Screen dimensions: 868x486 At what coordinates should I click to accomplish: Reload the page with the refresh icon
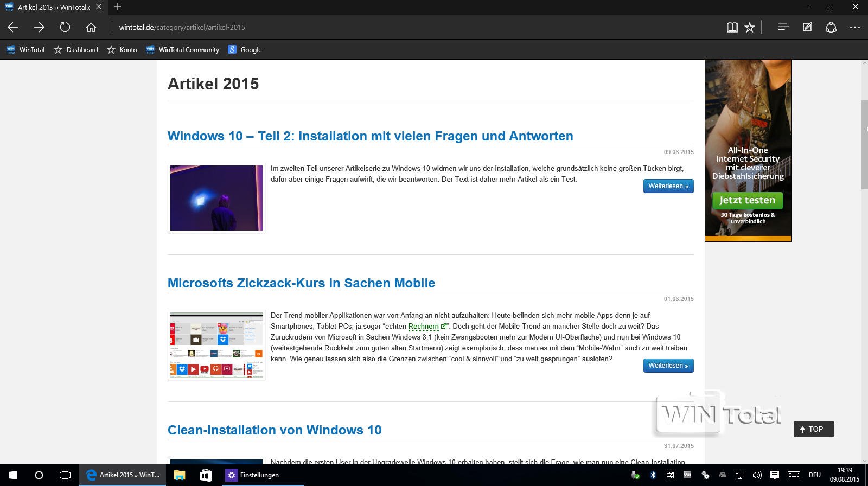(x=65, y=27)
